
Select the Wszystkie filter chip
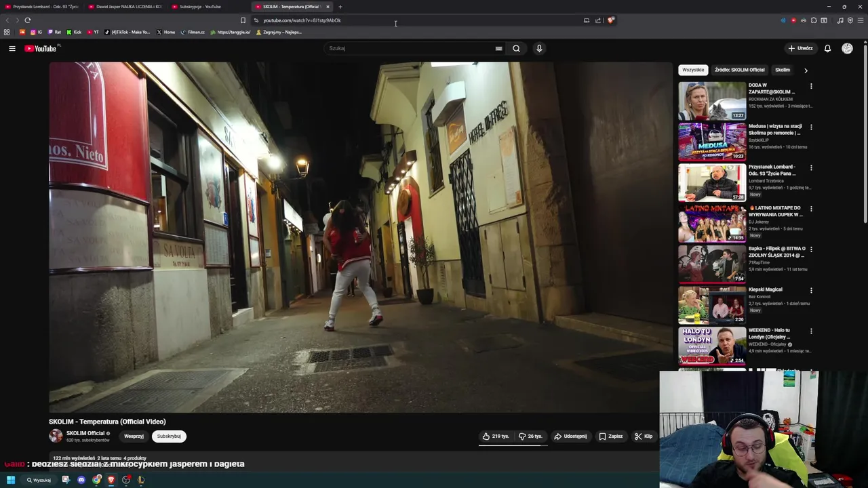click(693, 70)
